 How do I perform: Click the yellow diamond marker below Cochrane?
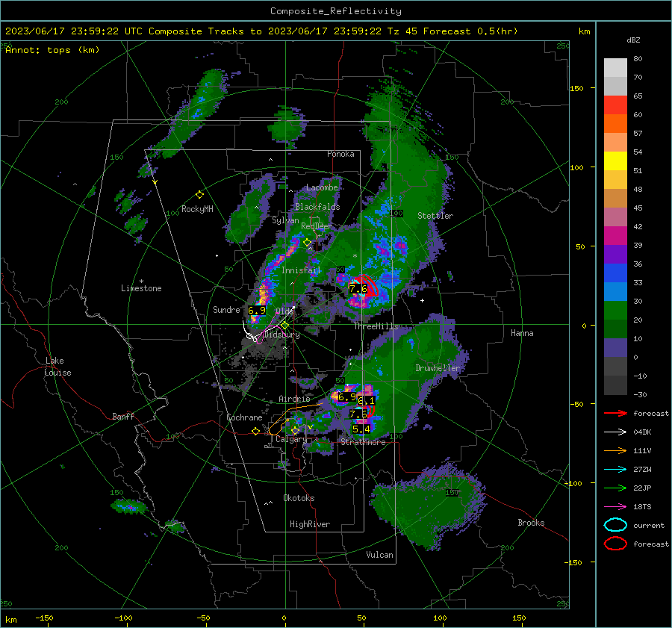(255, 432)
